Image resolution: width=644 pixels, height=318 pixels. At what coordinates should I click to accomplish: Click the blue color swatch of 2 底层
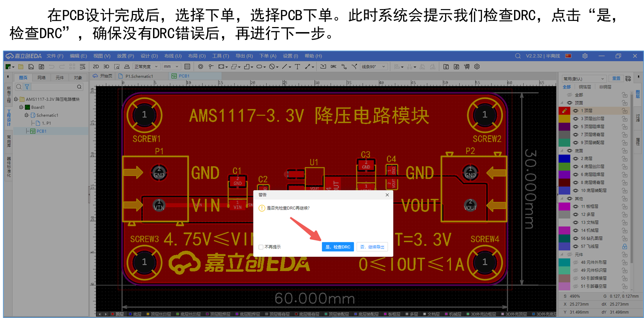tap(564, 159)
